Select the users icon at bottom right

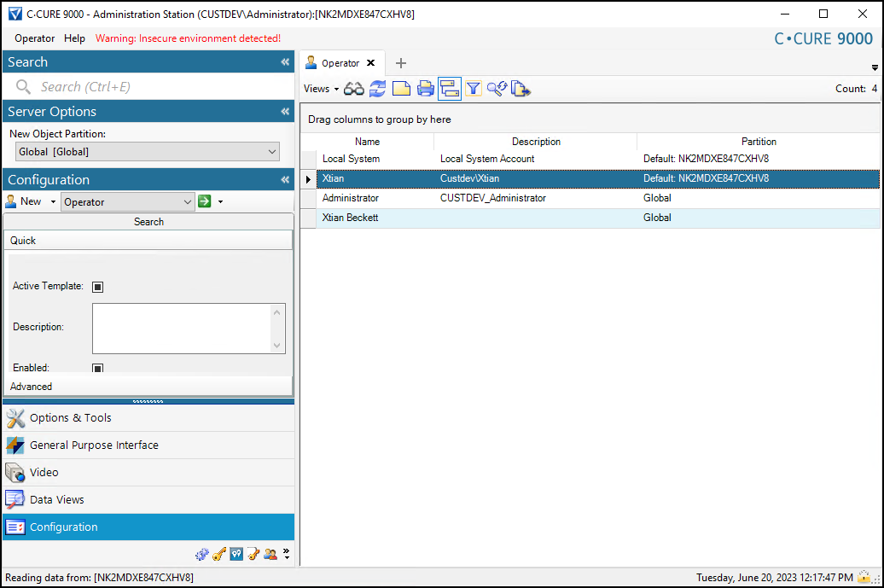click(270, 554)
